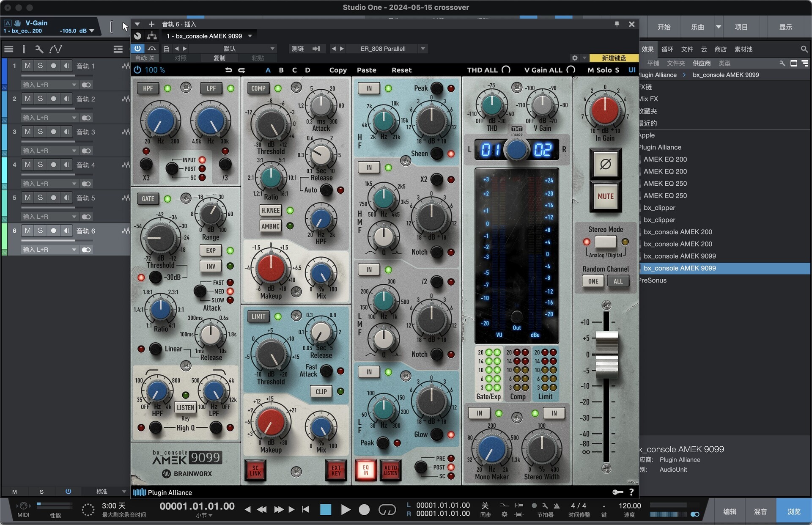The height and width of the screenshot is (525, 812).
Task: Toggle the EQ IN red button
Action: point(366,470)
